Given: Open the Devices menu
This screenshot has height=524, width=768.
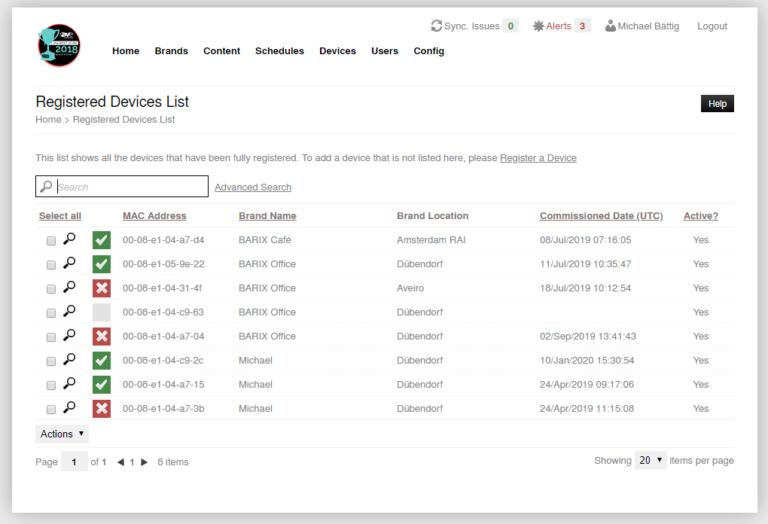Looking at the screenshot, I should (x=337, y=51).
